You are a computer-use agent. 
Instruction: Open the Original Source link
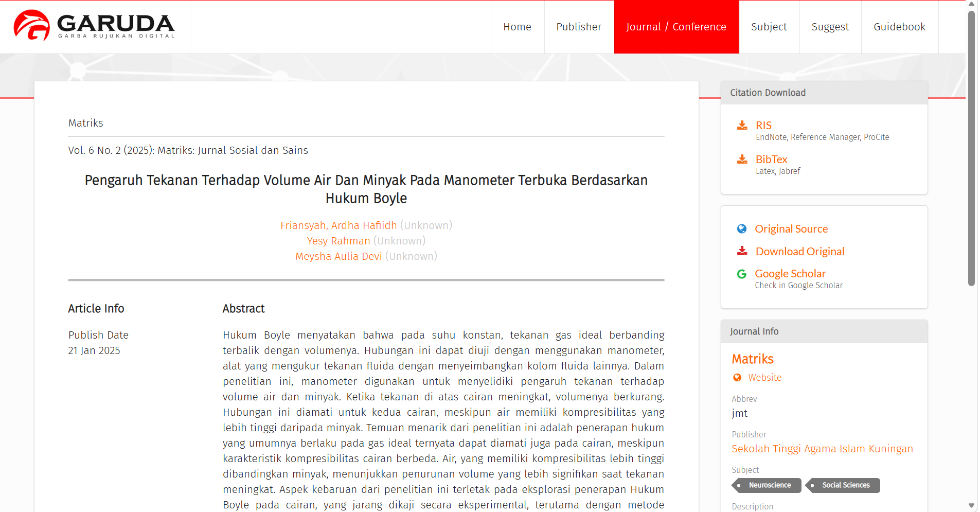click(791, 228)
